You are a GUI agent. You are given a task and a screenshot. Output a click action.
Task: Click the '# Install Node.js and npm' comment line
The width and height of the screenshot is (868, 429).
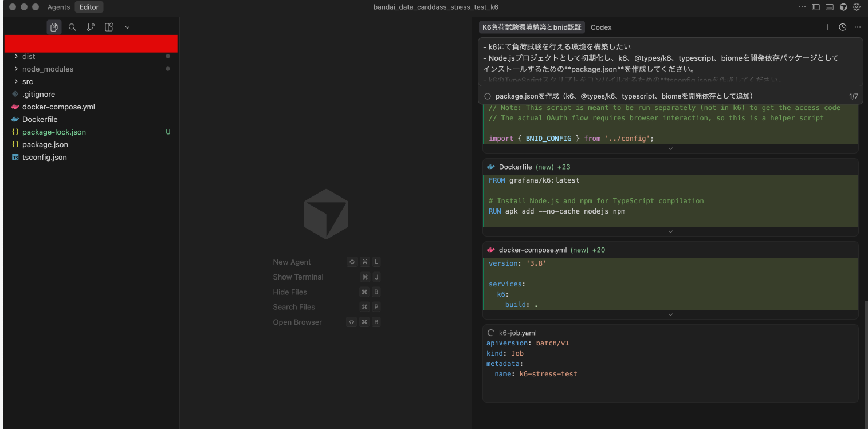[596, 200]
